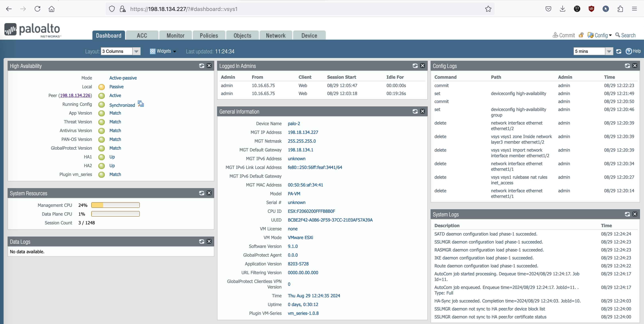Close the Data Logs widget

(x=209, y=242)
